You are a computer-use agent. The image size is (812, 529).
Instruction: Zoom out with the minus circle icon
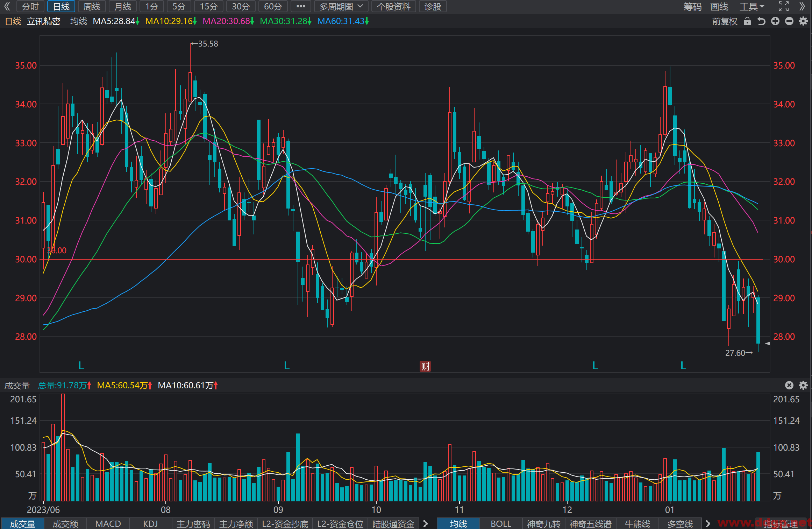789,21
